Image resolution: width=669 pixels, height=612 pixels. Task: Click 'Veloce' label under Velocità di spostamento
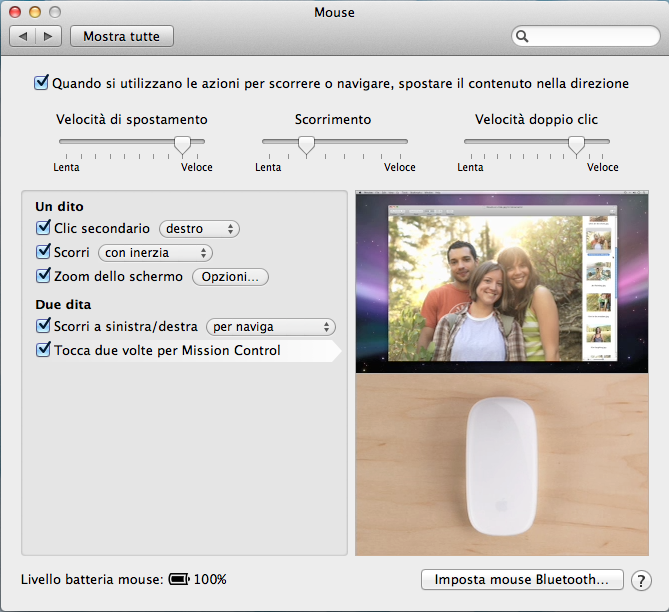click(197, 167)
